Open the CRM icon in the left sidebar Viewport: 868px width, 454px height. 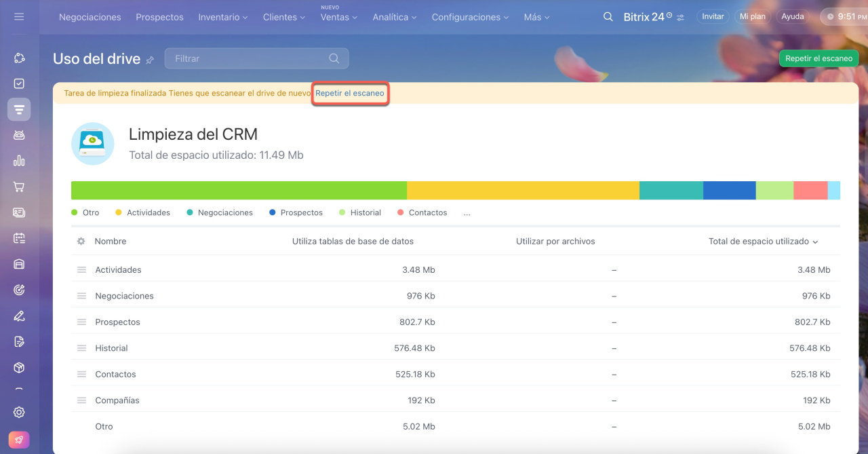coord(19,109)
